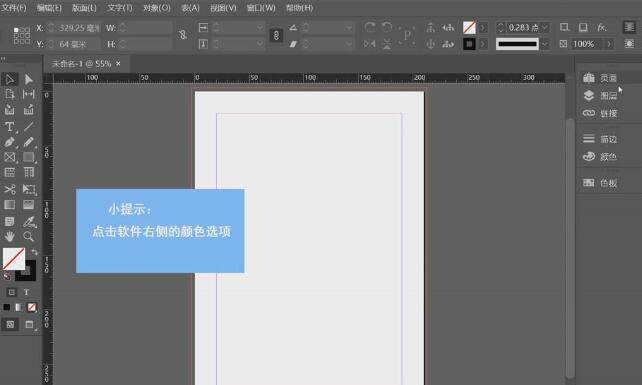This screenshot has width=642, height=385.
Task: Select the vertical grid tool
Action: [x=28, y=172]
